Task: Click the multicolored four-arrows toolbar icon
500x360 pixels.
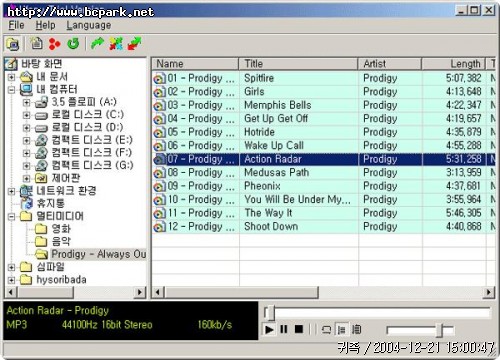Action: [116, 44]
